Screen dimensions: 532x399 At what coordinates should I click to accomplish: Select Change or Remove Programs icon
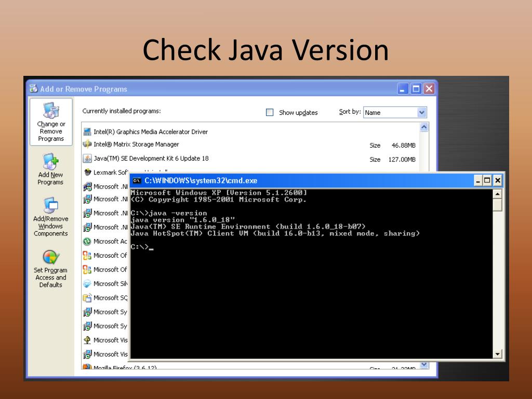tap(51, 111)
